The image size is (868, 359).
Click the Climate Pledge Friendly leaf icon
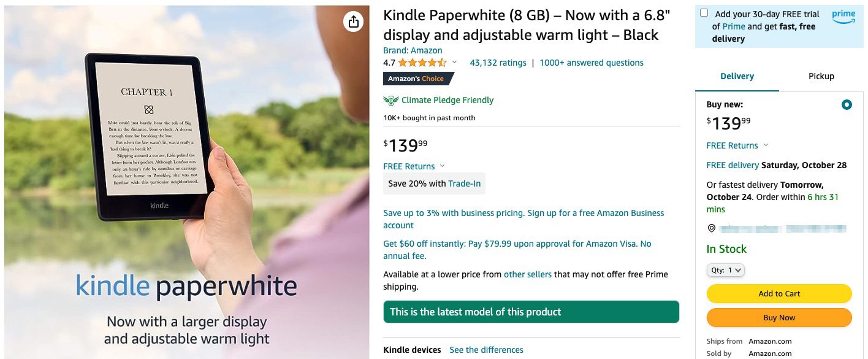(x=390, y=99)
